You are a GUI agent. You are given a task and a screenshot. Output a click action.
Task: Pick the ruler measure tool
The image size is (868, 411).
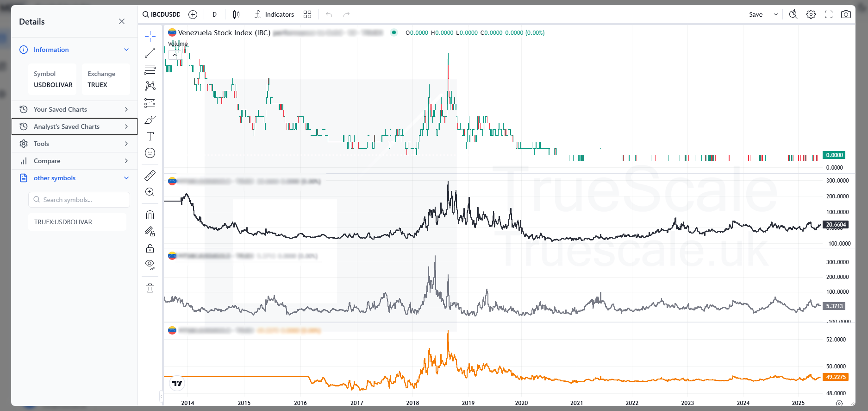(150, 176)
